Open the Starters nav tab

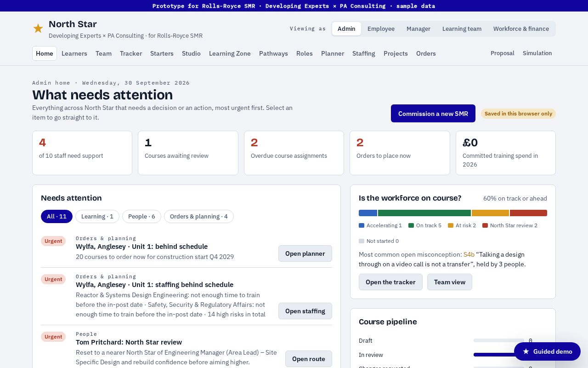click(162, 53)
